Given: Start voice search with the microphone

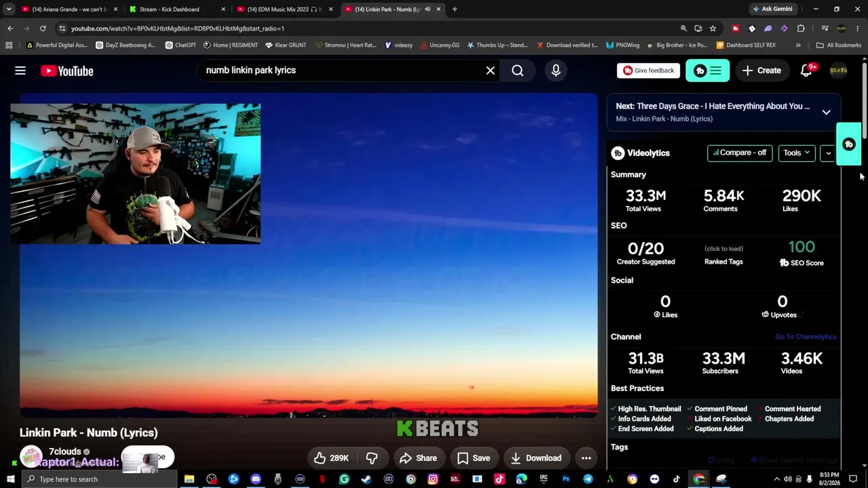Looking at the screenshot, I should coord(556,70).
